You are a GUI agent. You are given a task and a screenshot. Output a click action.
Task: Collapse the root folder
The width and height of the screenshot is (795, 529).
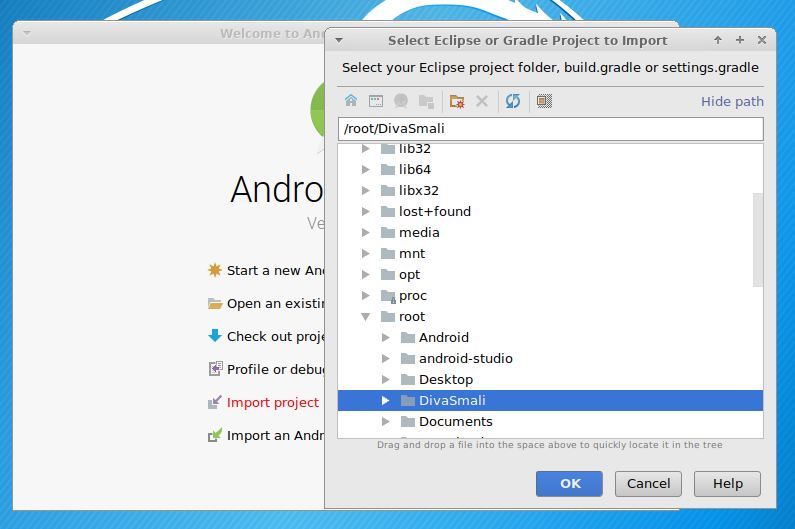366,317
